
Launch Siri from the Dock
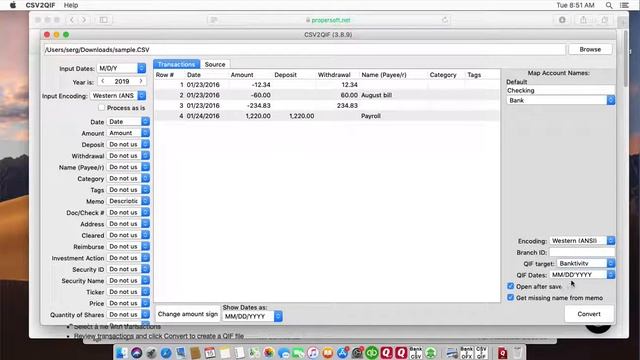136,353
